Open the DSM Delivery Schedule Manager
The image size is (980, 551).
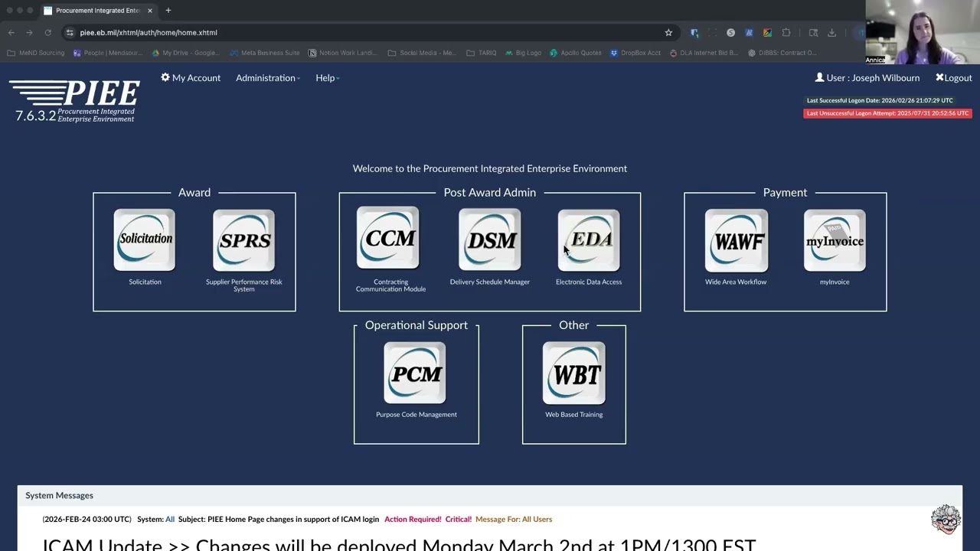pyautogui.click(x=490, y=240)
